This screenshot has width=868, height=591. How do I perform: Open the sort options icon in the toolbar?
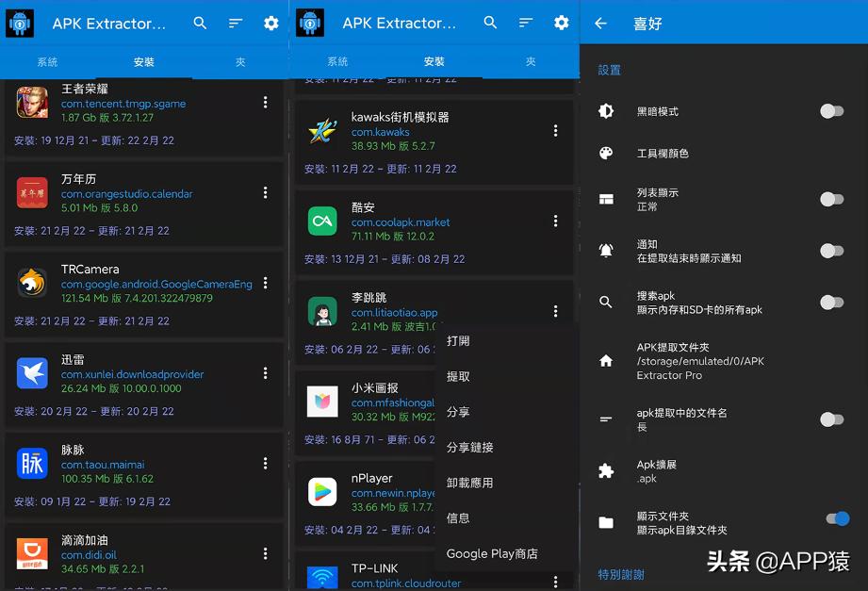point(235,23)
